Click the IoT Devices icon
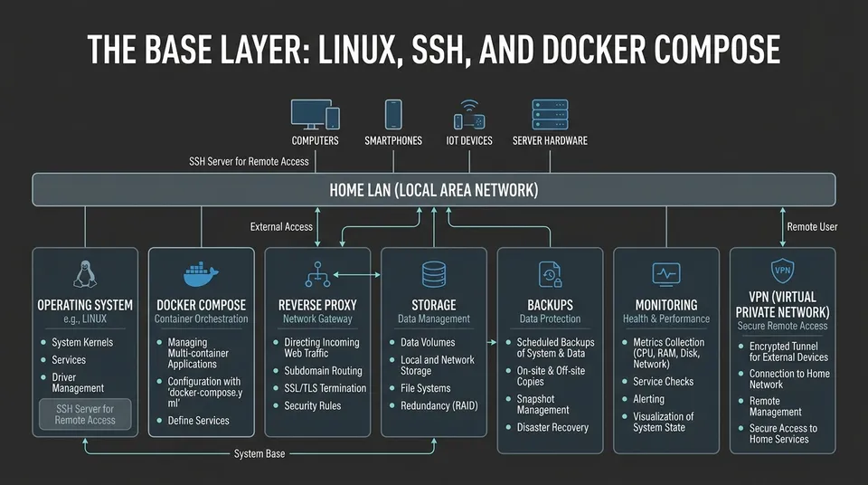 pos(469,115)
